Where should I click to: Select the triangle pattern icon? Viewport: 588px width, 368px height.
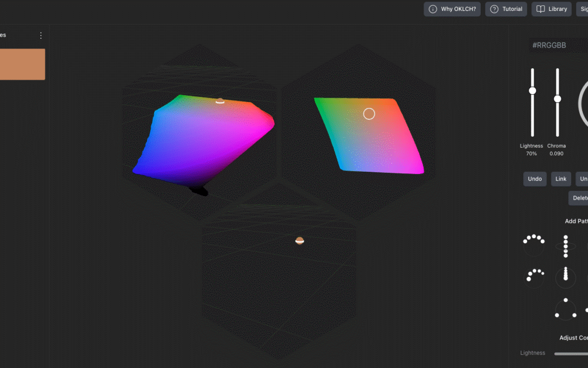566,309
